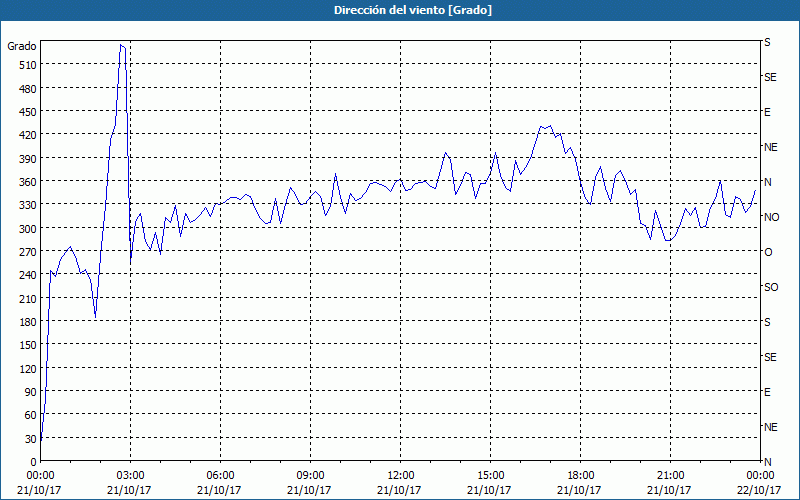800x500 pixels.
Task: Click the 90 y-axis label
Action: [x=31, y=392]
